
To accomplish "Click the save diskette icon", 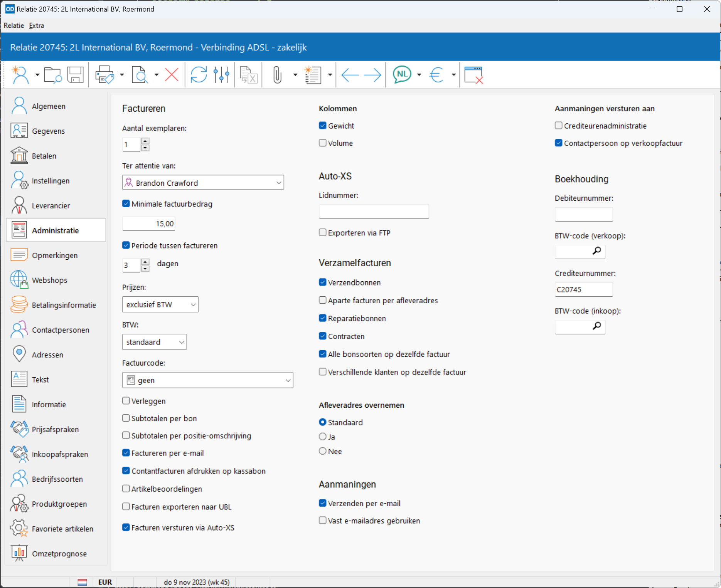I will (76, 75).
